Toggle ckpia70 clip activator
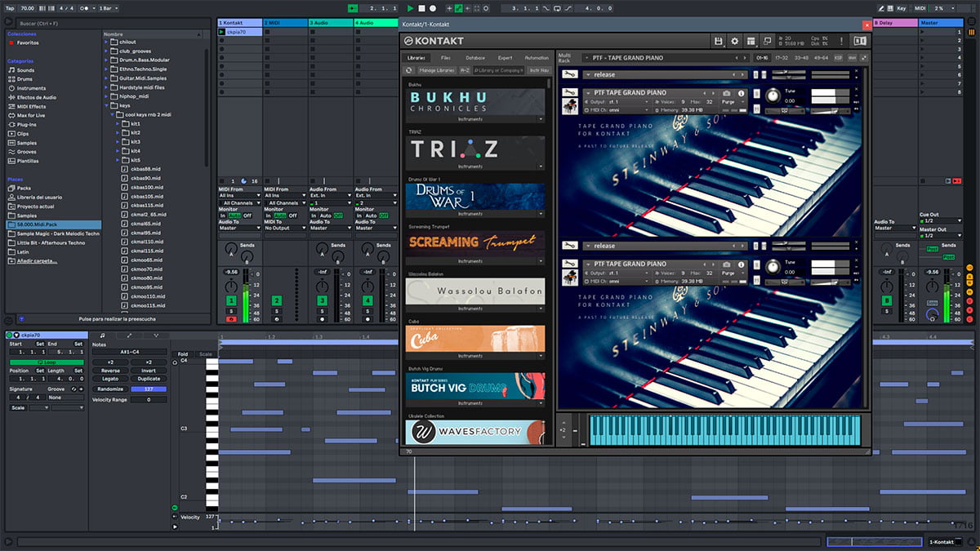Screen dimensions: 980x551 [10, 335]
